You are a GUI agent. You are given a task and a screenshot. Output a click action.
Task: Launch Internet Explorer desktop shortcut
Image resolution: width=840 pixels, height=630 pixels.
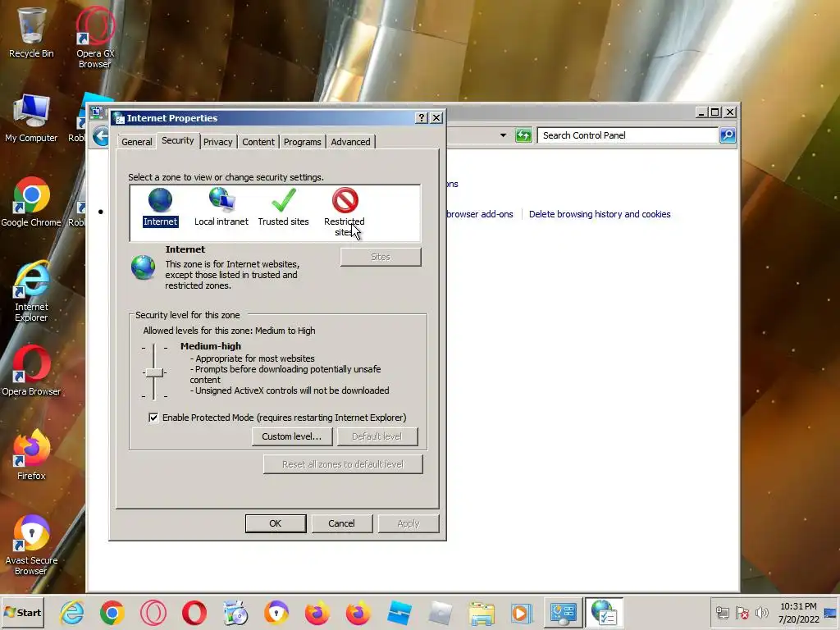(x=31, y=291)
